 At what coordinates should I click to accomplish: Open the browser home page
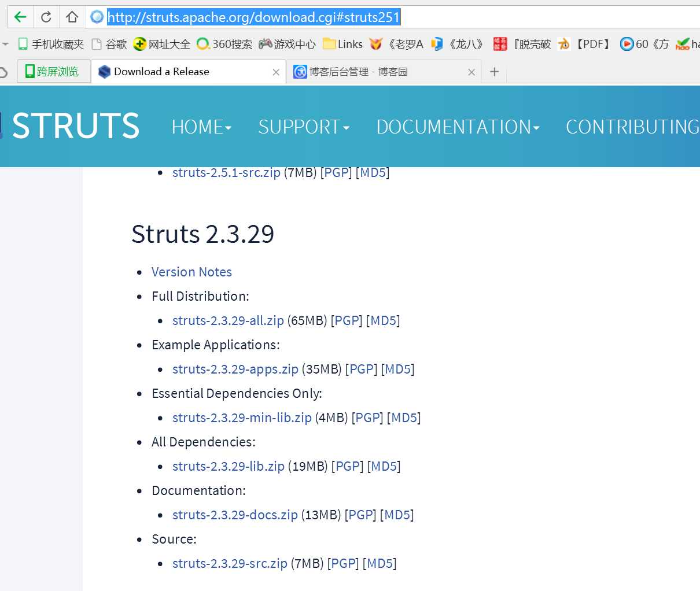click(x=72, y=17)
